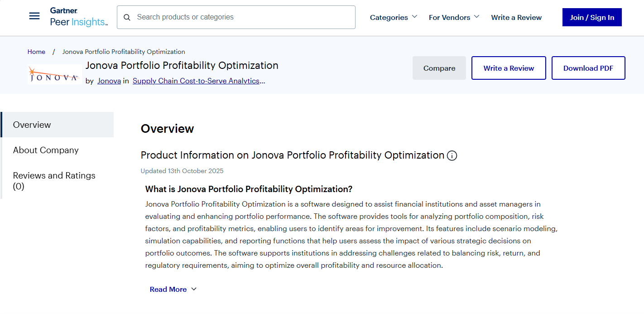Select the About Company sidebar tab

[x=57, y=150]
